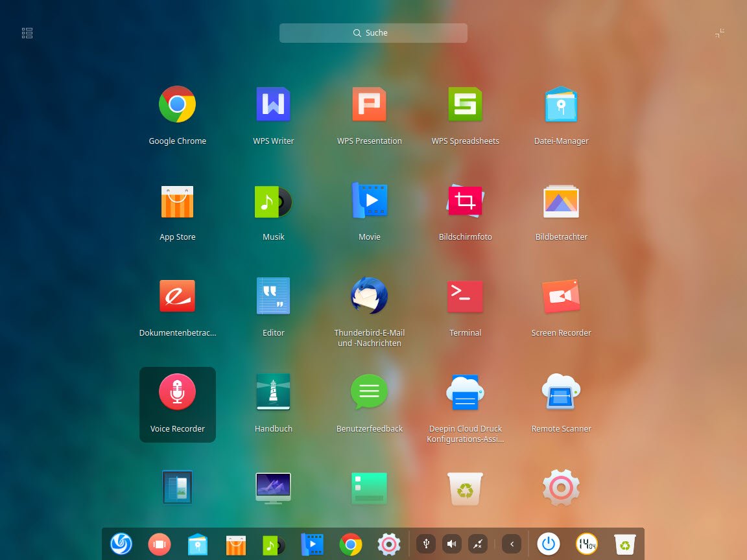
Task: Open Deepin Cloud Druck Konfigurations-Assistent
Action: pyautogui.click(x=466, y=392)
